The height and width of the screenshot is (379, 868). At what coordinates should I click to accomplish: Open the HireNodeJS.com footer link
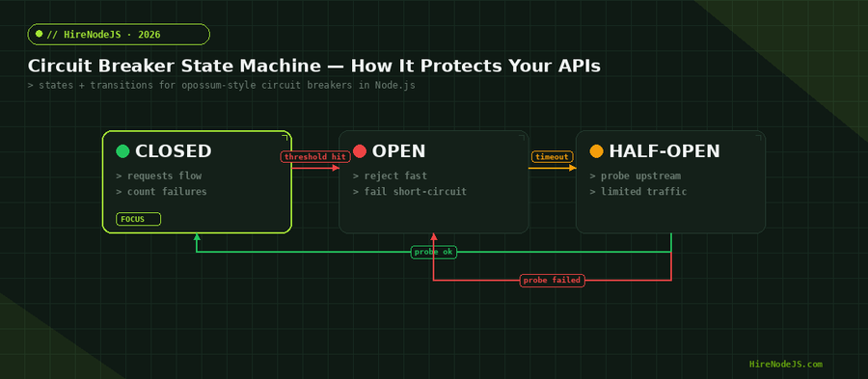click(785, 365)
